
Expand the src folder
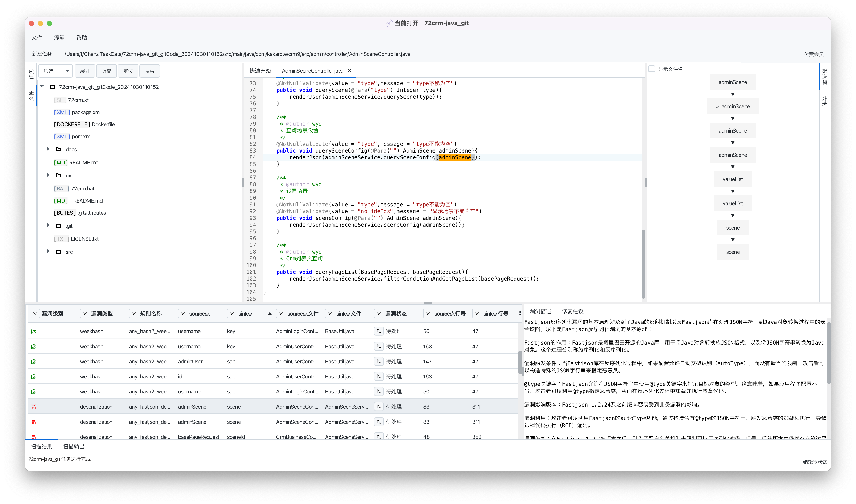coord(48,252)
